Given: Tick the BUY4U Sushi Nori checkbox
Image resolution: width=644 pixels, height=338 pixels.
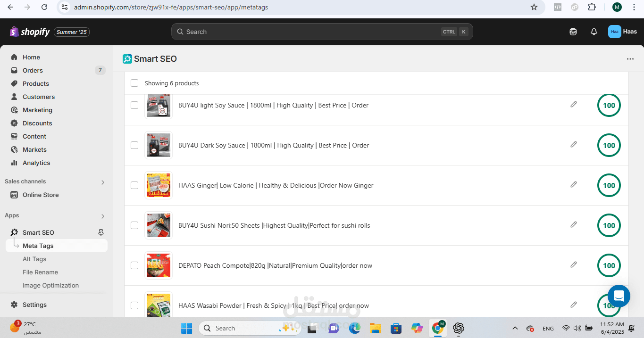Looking at the screenshot, I should click(134, 225).
